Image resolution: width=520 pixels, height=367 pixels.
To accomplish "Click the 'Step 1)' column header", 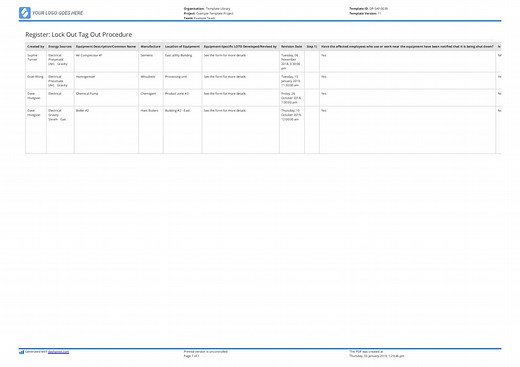I will pos(312,47).
